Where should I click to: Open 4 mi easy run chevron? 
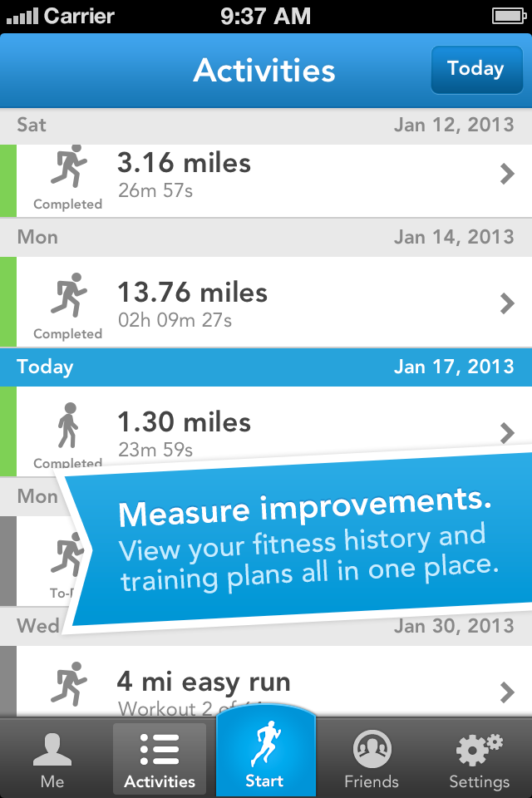tap(507, 692)
